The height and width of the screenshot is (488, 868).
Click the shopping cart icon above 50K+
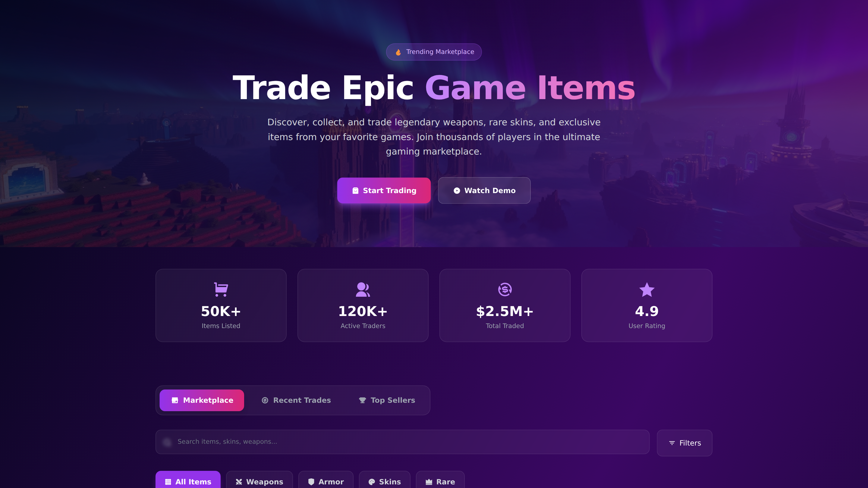pyautogui.click(x=221, y=289)
